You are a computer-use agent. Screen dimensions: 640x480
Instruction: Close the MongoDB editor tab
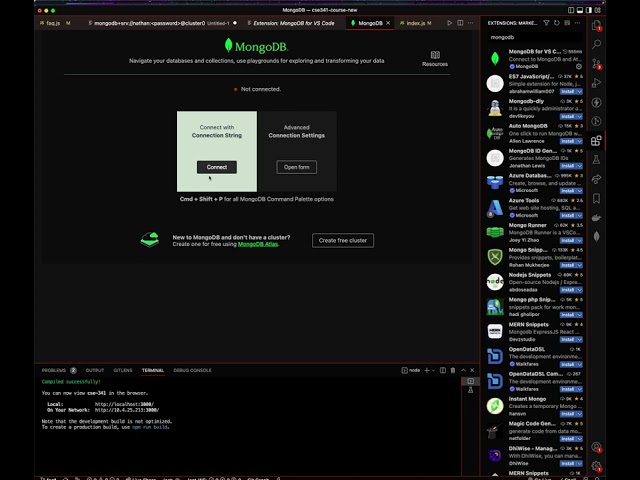388,23
